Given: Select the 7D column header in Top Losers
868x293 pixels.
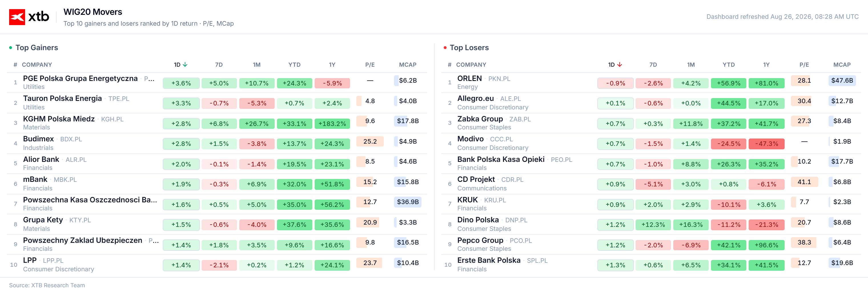Looking at the screenshot, I should [x=653, y=65].
